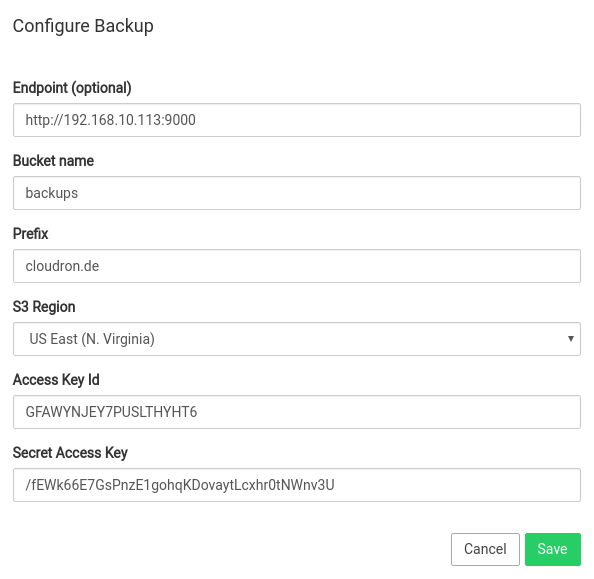The height and width of the screenshot is (579, 594).
Task: Click the Configure Backup heading
Action: click(x=83, y=26)
